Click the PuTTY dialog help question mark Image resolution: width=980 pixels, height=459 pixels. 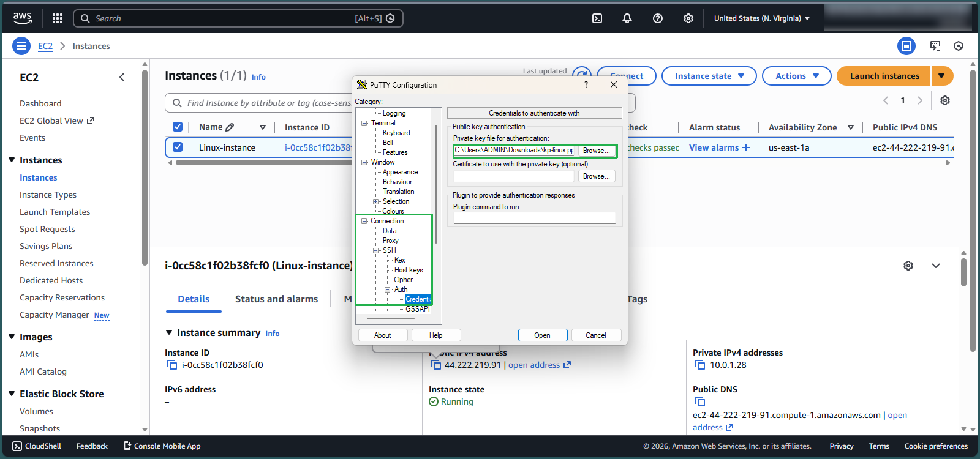(586, 84)
